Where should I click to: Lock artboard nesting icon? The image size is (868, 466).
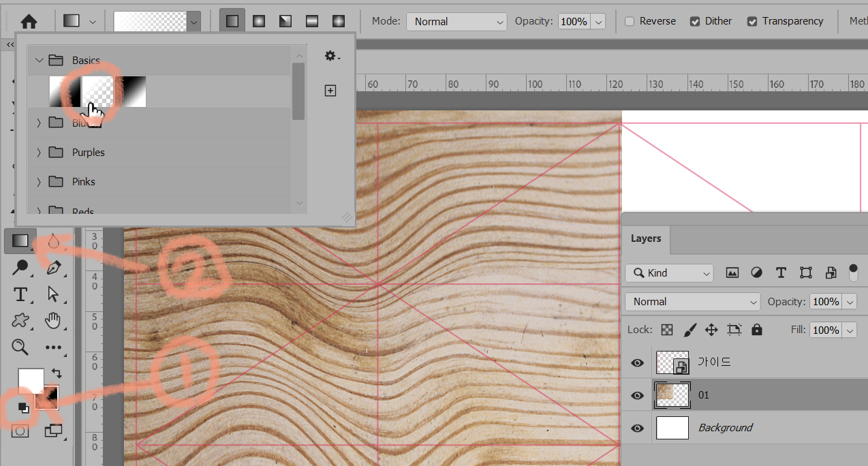tap(734, 330)
